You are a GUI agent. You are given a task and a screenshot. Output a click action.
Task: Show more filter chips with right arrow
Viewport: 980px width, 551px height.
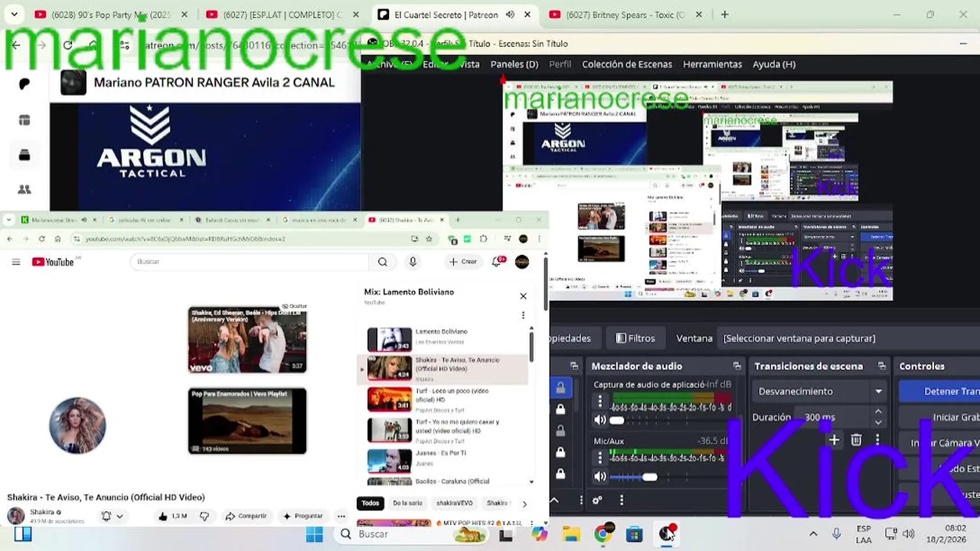(524, 504)
